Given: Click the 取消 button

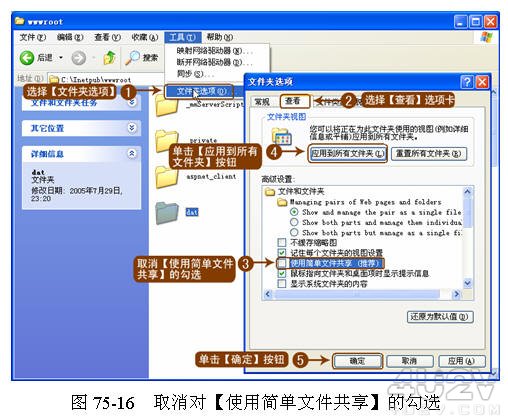Looking at the screenshot, I should click(409, 361).
